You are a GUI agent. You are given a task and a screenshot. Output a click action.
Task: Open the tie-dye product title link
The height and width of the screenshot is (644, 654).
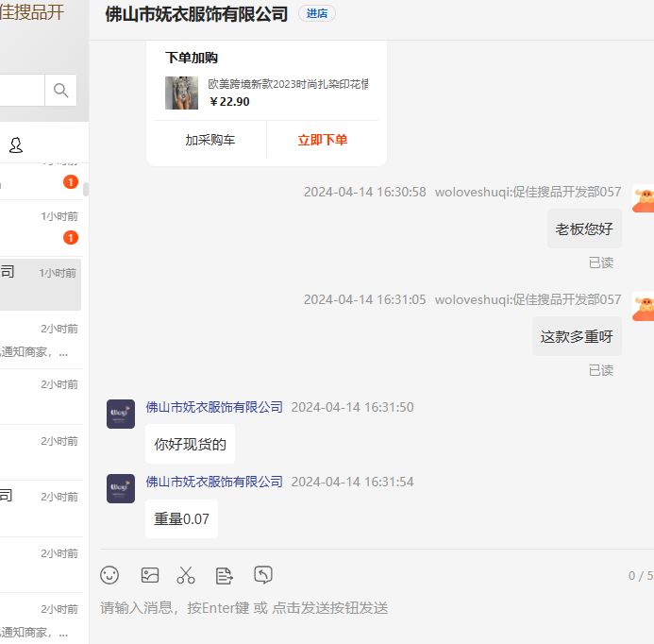[x=288, y=84]
